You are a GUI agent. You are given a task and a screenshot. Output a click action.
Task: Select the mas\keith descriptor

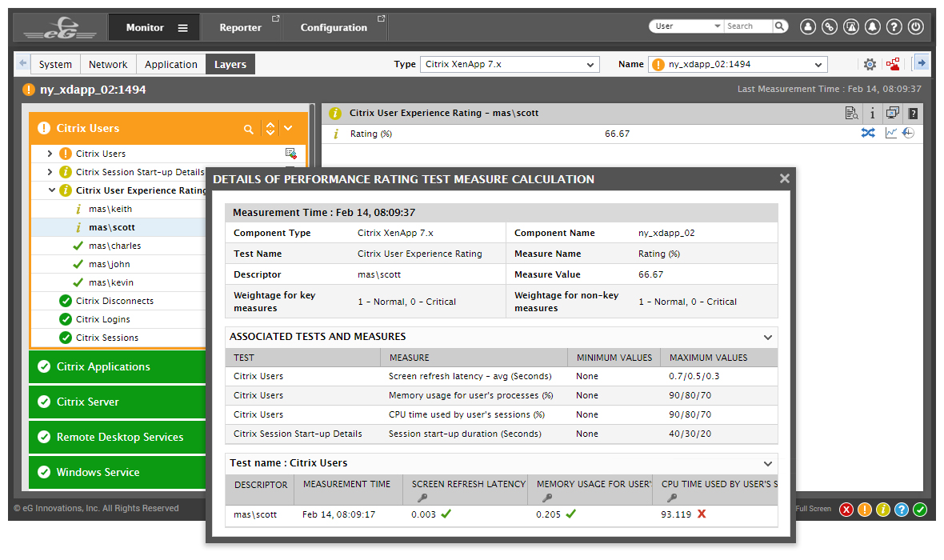pos(110,209)
